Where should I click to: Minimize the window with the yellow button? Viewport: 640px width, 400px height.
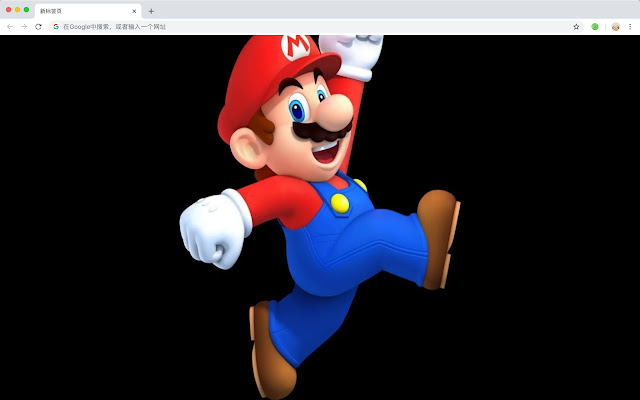pos(18,9)
